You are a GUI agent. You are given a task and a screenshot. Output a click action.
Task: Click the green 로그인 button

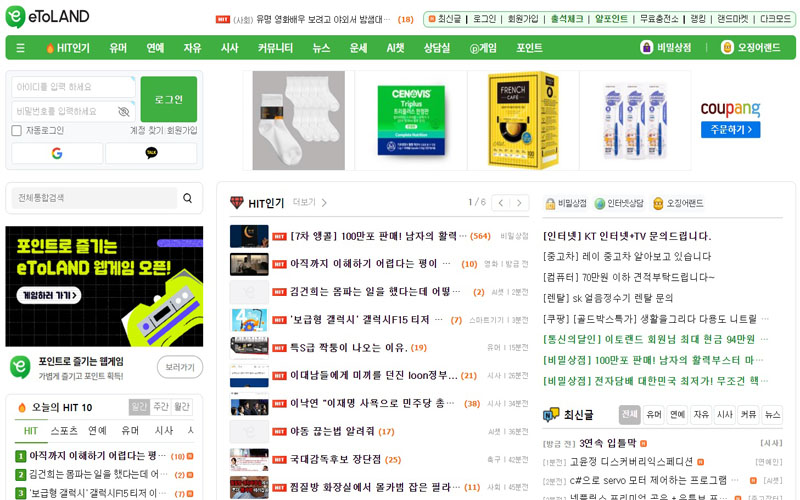(169, 99)
